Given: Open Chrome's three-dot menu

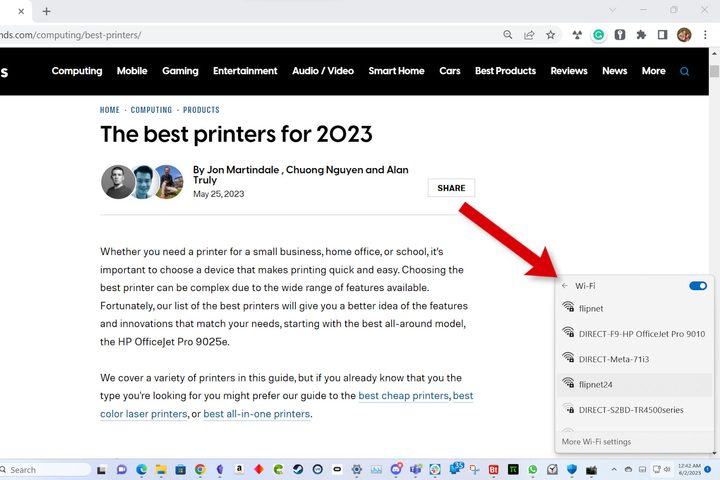Looking at the screenshot, I should (705, 35).
